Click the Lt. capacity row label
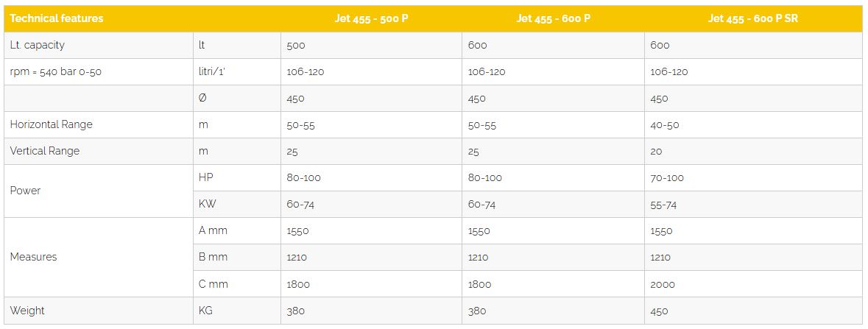 click(x=38, y=45)
